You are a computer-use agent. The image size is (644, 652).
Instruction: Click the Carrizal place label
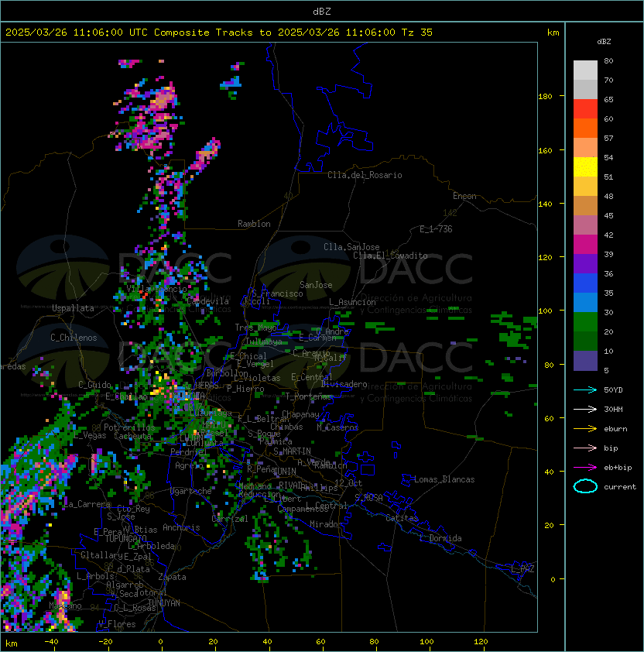coord(230,519)
